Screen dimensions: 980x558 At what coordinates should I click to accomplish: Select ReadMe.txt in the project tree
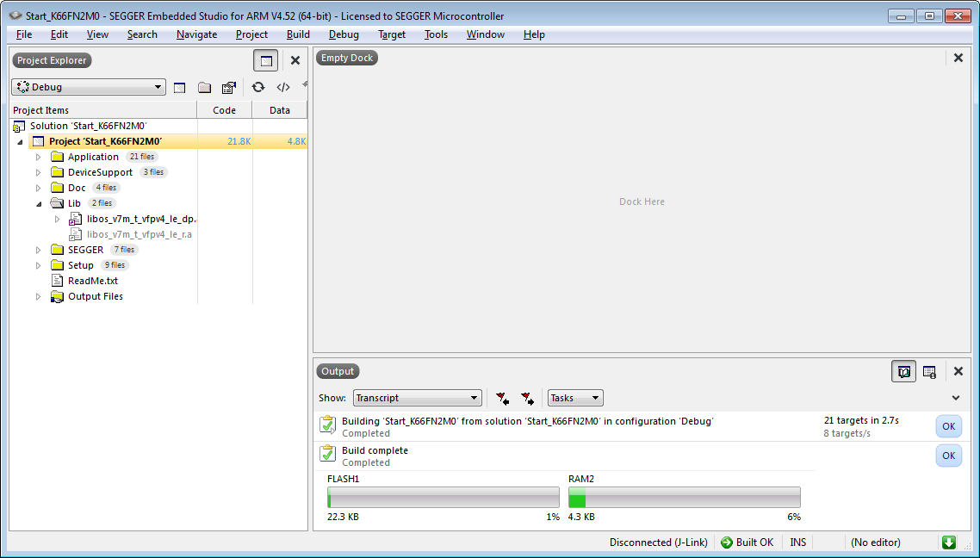[92, 281]
